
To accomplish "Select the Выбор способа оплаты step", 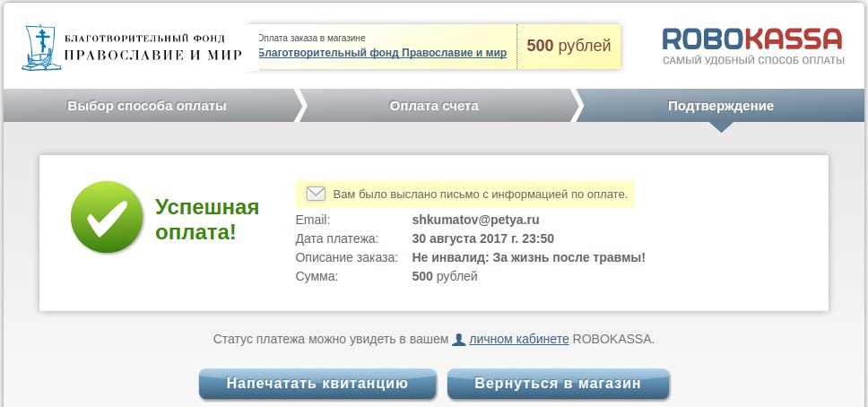I will pos(147,106).
